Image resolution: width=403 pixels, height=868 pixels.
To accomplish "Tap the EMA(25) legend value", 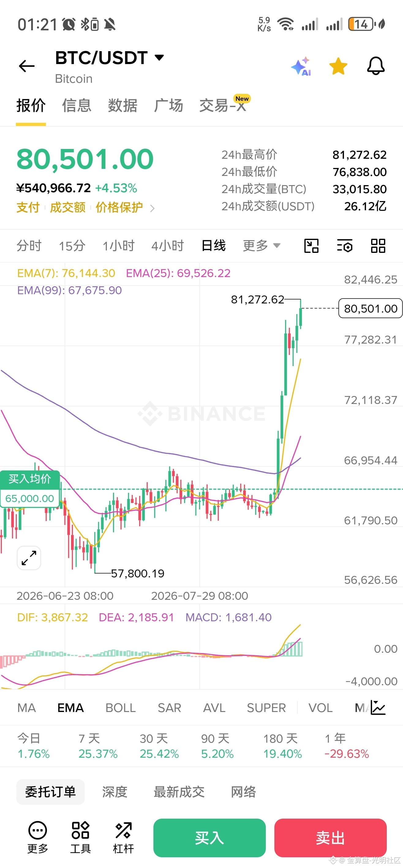I will [x=178, y=273].
